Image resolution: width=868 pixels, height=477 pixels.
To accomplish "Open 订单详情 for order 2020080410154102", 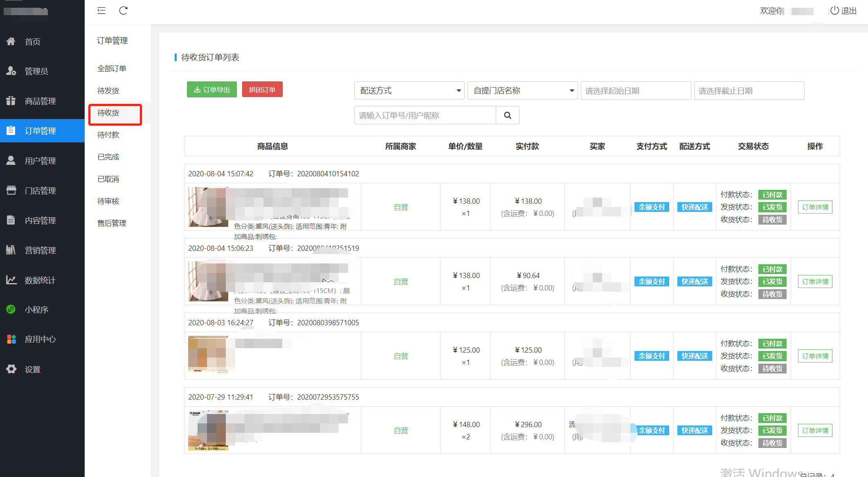I will 815,207.
